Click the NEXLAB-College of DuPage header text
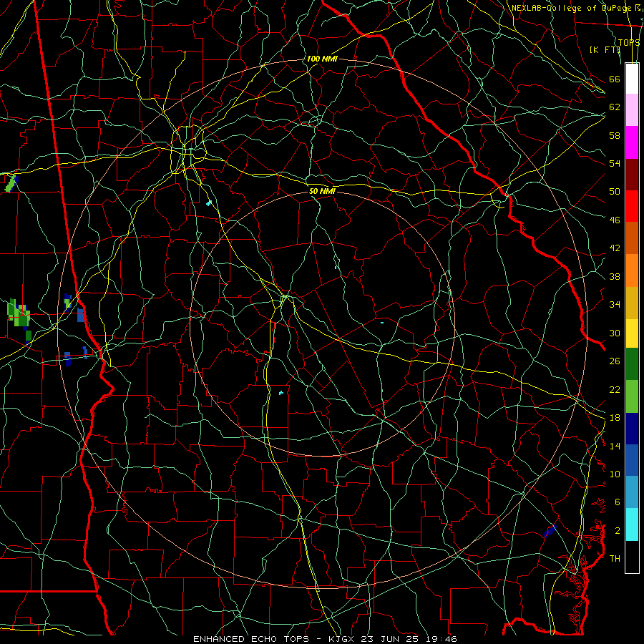The width and height of the screenshot is (644, 644). (571, 8)
